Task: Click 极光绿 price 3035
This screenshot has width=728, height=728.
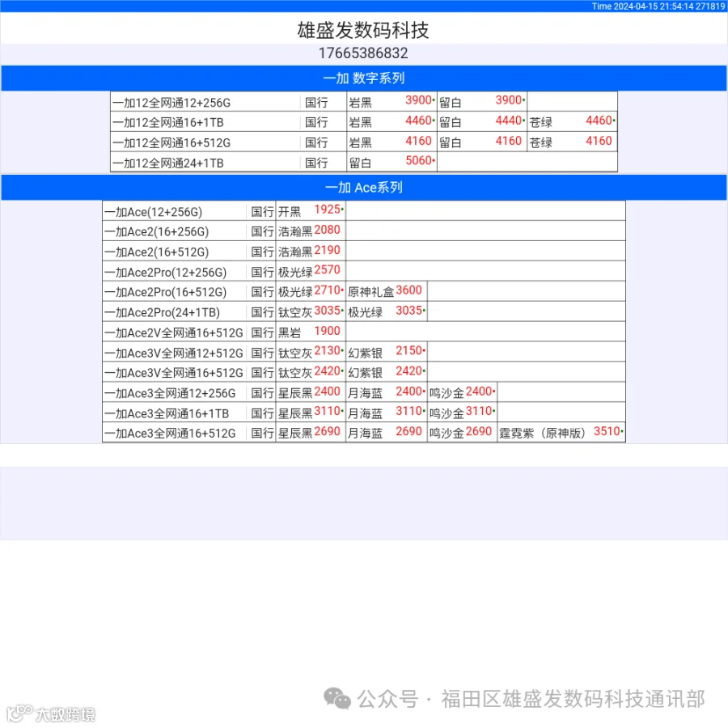Action: click(409, 311)
